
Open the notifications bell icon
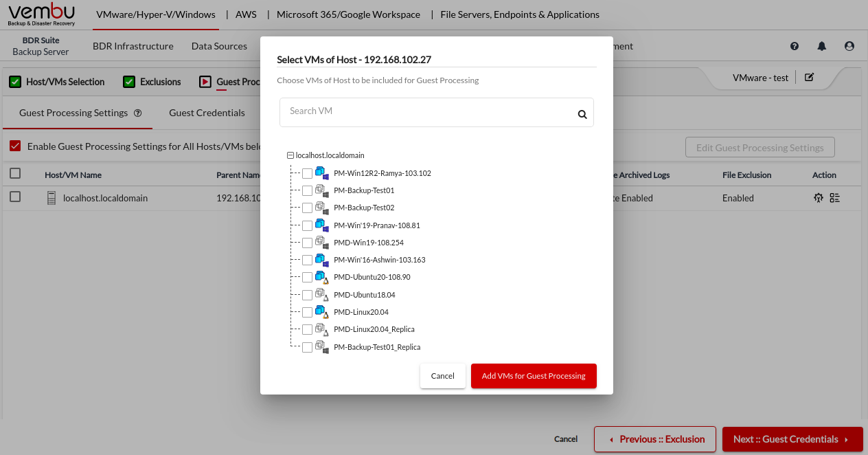tap(822, 46)
